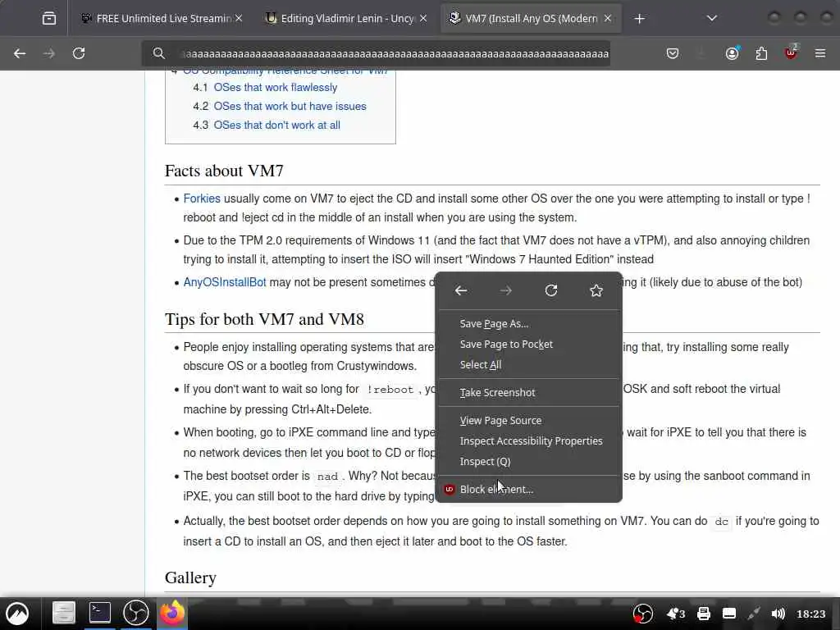840x630 pixels.
Task: Open the printer tray icon
Action: (703, 614)
